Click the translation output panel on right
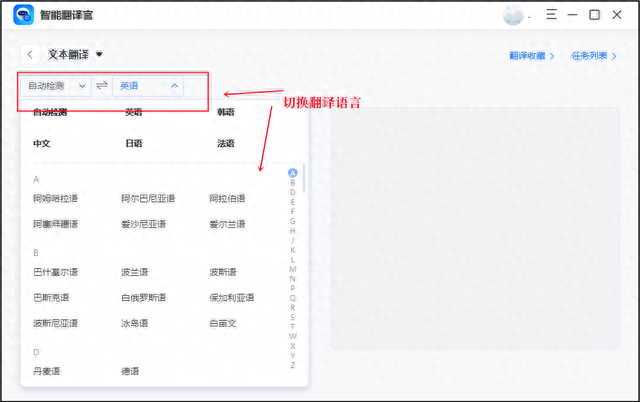 (x=475, y=228)
